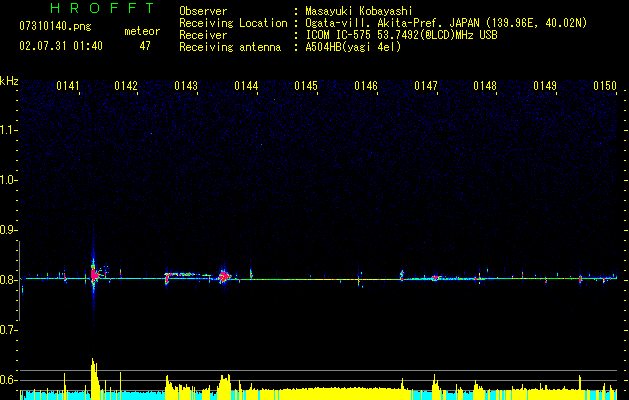629x400 pixels.
Task: Click the strong meteor echo after 0141
Action: [x=94, y=275]
